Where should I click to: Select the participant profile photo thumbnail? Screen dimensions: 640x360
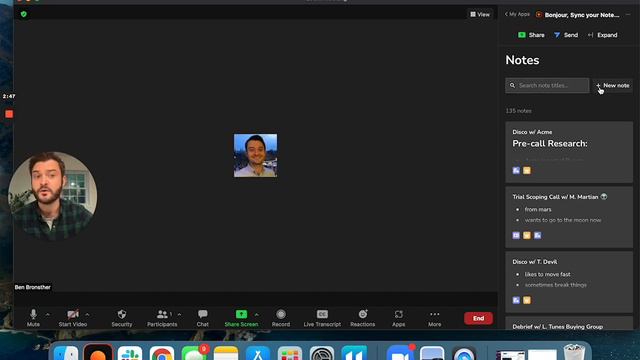pos(256,156)
